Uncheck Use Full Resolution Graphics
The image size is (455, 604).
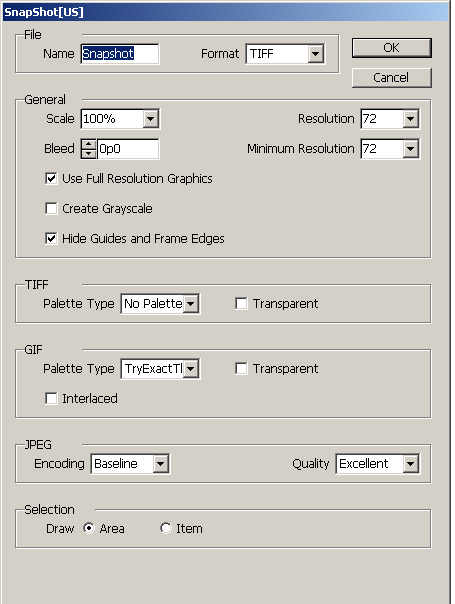51,178
